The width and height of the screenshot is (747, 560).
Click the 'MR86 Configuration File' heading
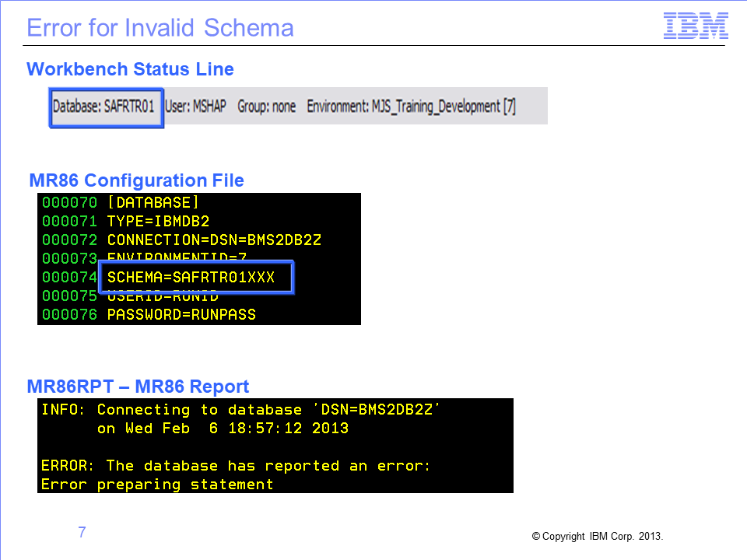[136, 180]
